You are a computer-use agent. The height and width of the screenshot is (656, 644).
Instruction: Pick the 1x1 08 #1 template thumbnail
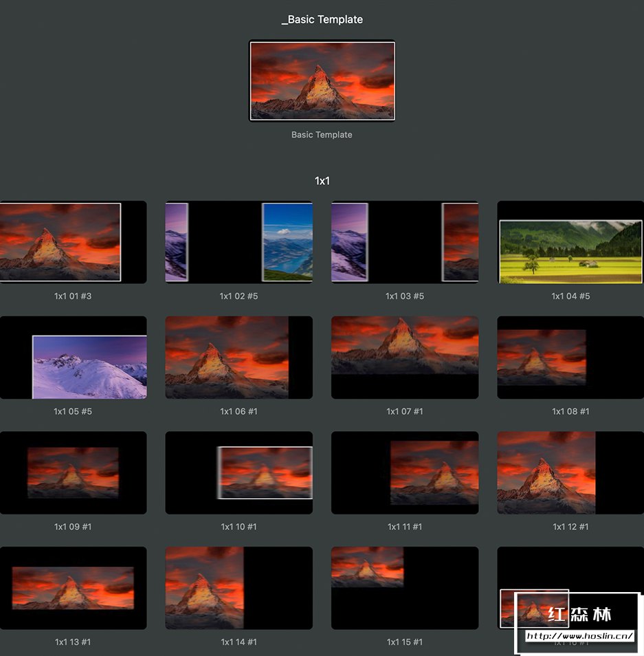570,358
